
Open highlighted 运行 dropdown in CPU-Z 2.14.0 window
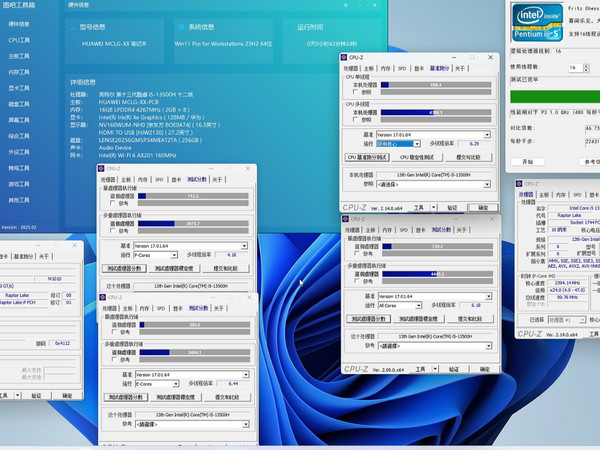tap(398, 143)
